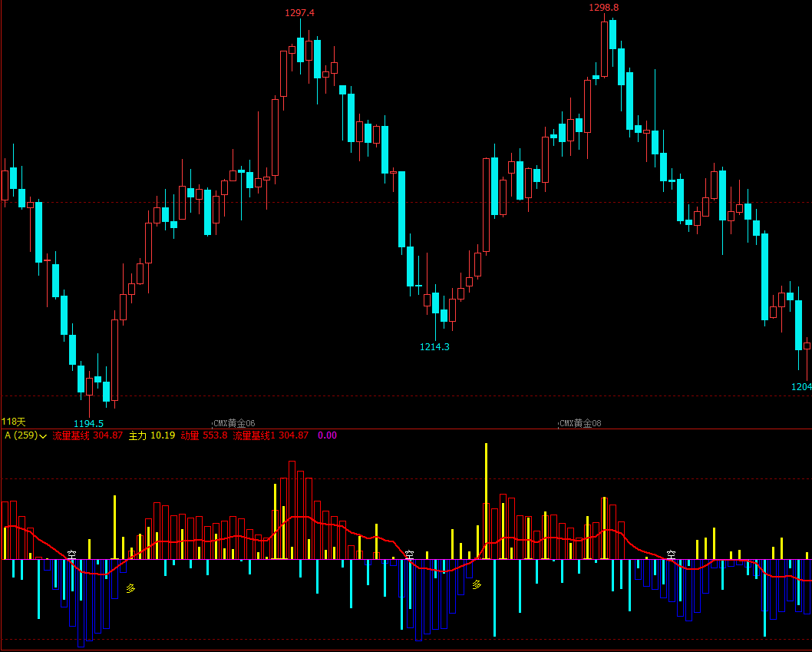Click the first white 空 signal marker

[71, 554]
